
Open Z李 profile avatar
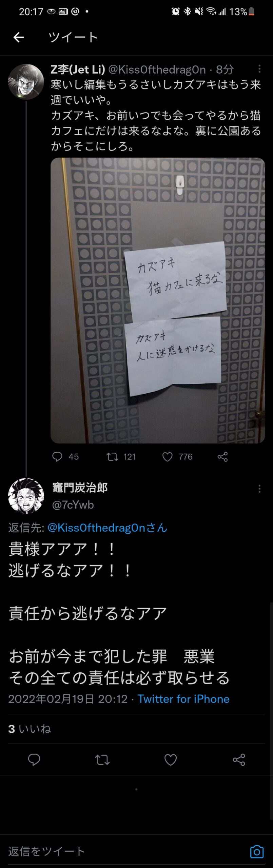26,82
